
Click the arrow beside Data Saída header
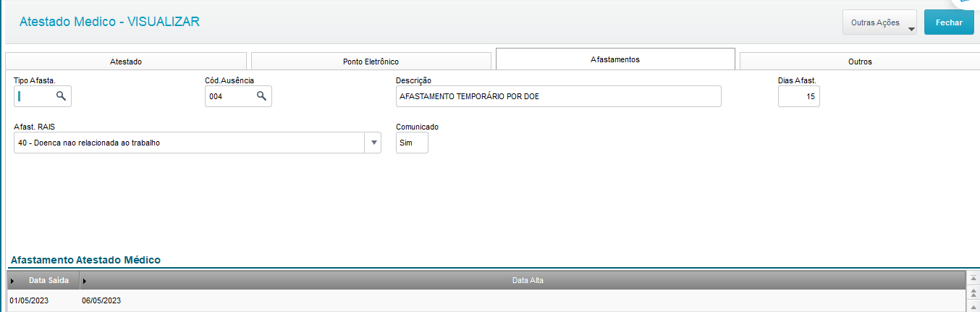pyautogui.click(x=12, y=281)
